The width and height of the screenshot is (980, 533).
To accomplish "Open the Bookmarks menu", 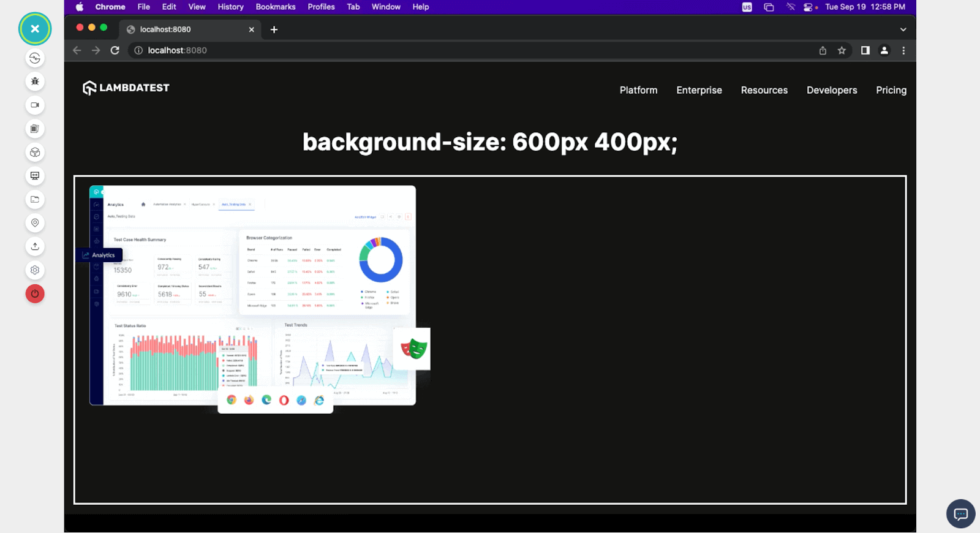I will pyautogui.click(x=275, y=7).
